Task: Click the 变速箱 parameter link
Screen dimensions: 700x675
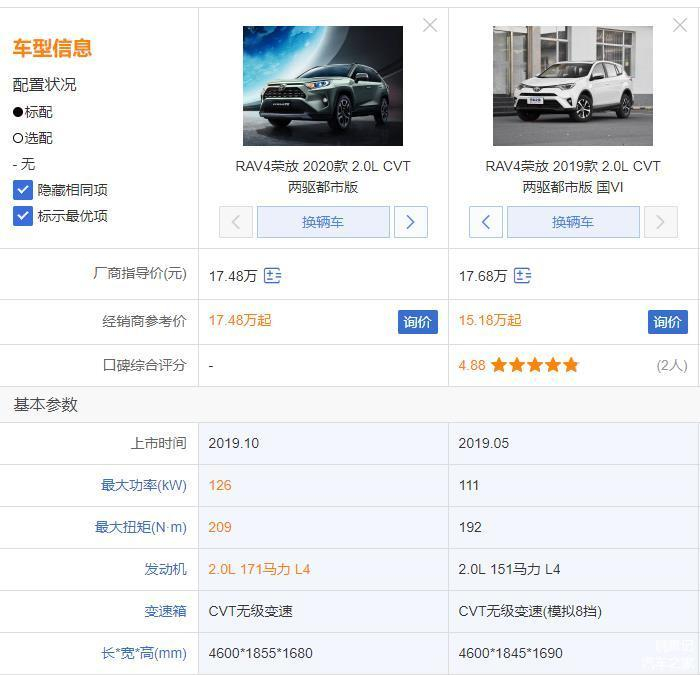Action: pyautogui.click(x=165, y=611)
